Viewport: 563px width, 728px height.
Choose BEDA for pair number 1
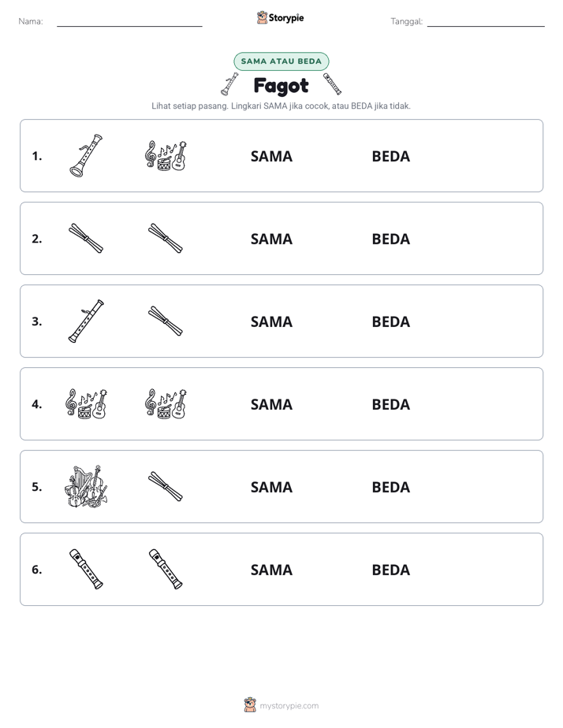390,157
